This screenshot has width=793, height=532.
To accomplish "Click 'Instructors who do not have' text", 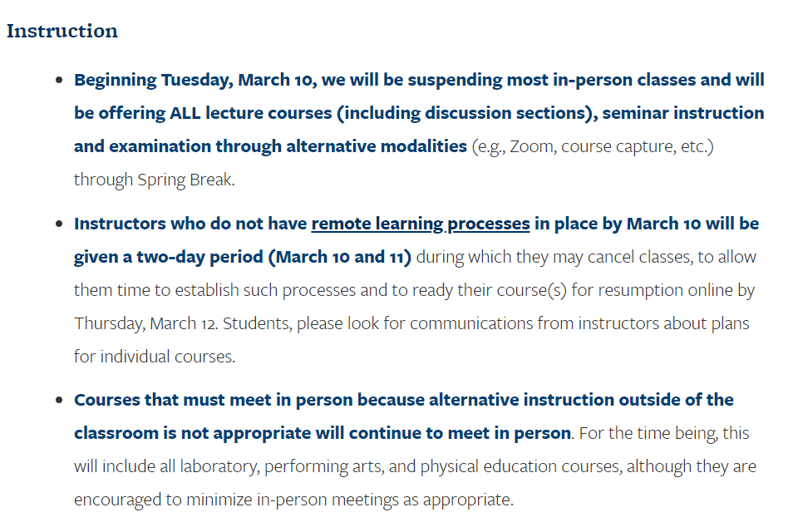I will pos(191,224).
